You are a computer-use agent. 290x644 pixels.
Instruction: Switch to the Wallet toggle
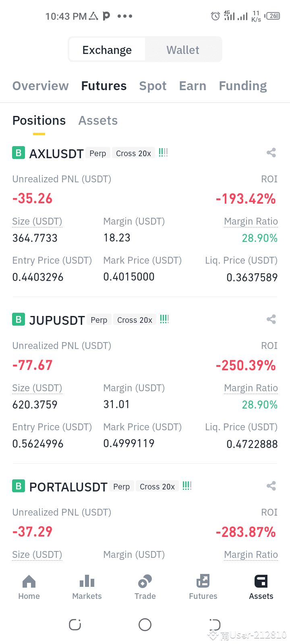tap(183, 50)
